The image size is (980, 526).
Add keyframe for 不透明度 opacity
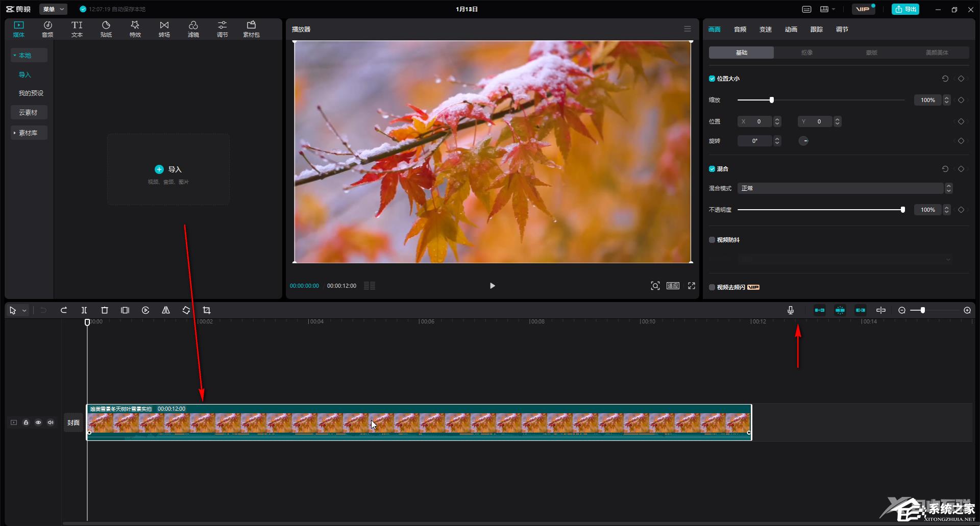961,210
